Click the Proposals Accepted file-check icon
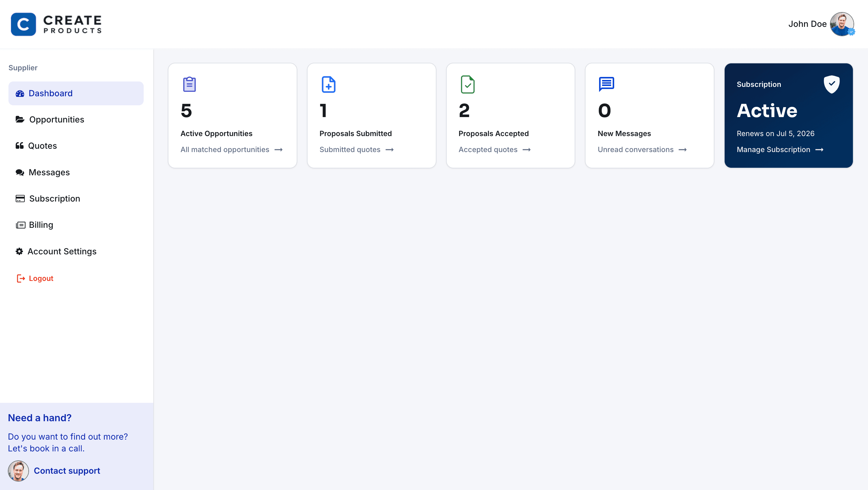Screen dimensions: 868x490 468,84
